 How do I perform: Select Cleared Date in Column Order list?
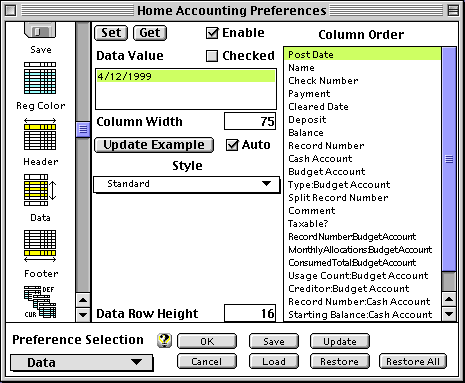click(363, 107)
